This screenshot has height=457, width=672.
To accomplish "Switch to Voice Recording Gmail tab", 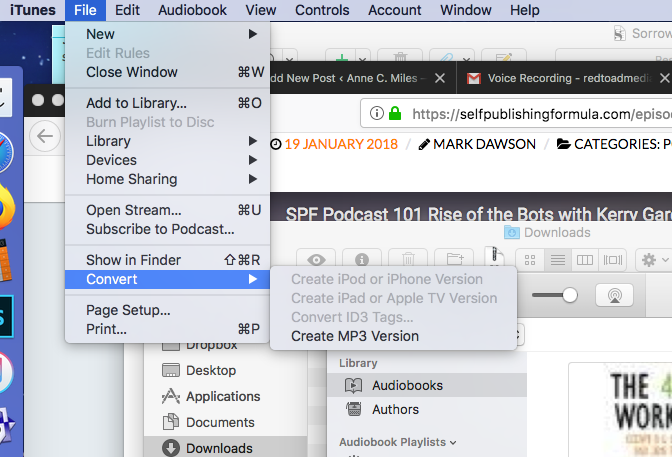I will coord(564,78).
